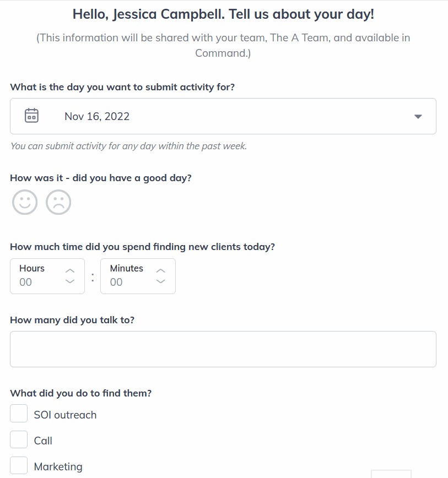Click the Hours increment arrow
Screen dimensions: 448x478
tap(70, 270)
